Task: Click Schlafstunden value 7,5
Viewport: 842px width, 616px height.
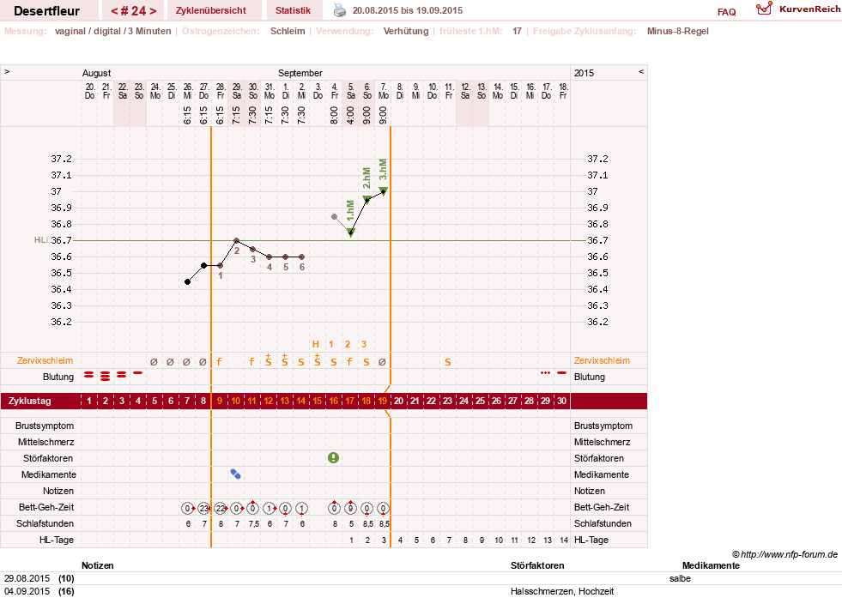Action: [253, 523]
